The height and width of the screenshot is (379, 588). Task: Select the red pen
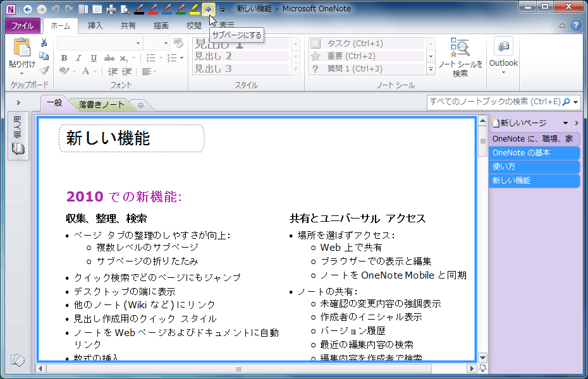click(153, 9)
